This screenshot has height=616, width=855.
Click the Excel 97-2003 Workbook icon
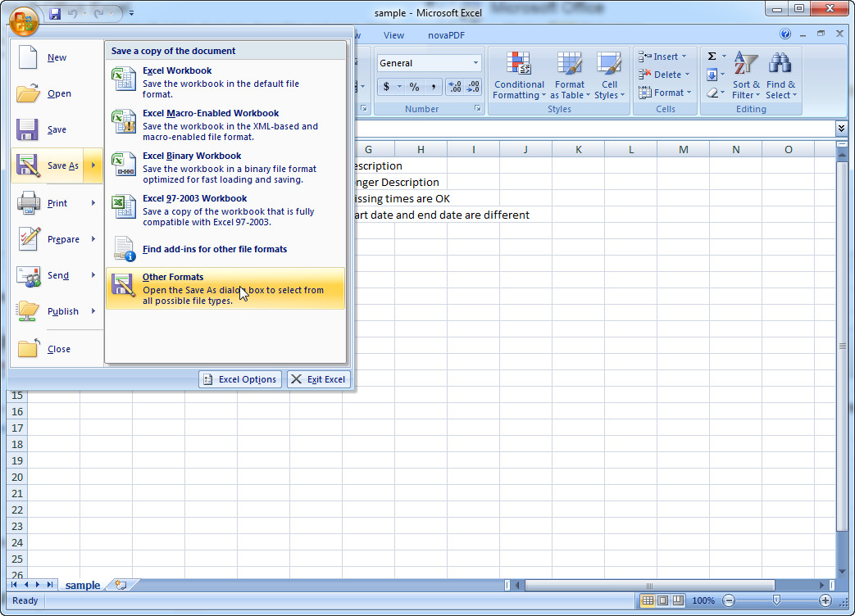tap(124, 206)
